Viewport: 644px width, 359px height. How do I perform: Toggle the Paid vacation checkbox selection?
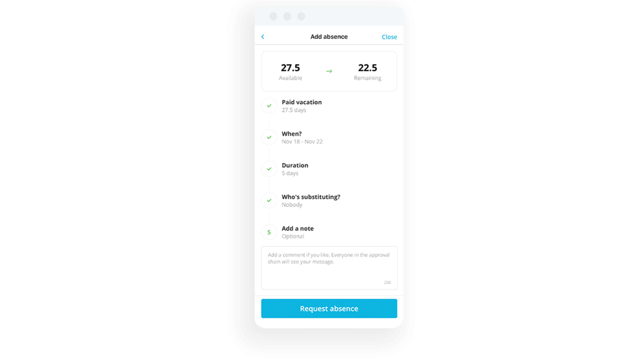coord(269,105)
